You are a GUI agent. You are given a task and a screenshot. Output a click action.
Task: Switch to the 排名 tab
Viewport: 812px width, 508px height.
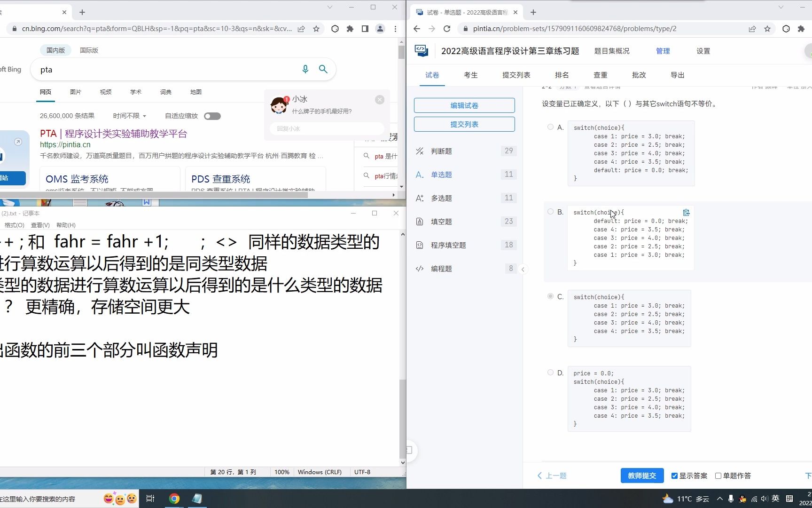(561, 74)
